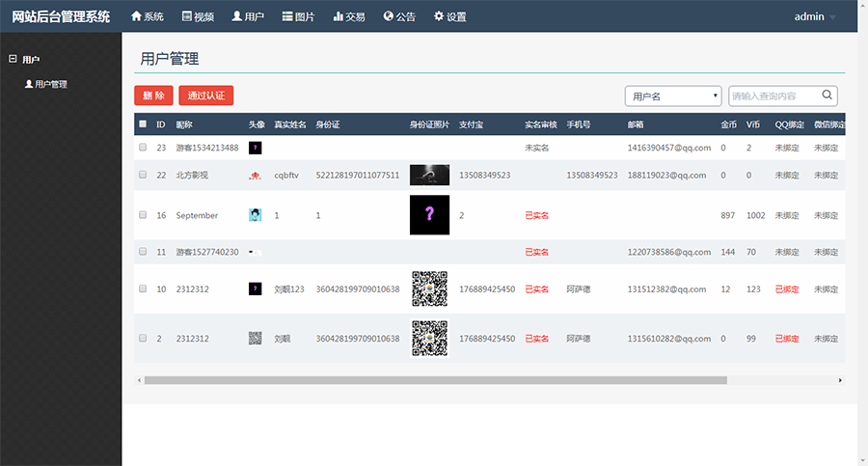The height and width of the screenshot is (466, 868).
Task: Open the 设置 menu
Action: point(450,16)
